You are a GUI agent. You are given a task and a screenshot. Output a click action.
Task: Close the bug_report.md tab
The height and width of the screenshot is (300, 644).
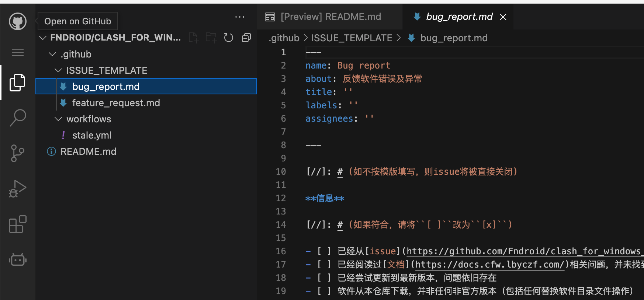503,17
